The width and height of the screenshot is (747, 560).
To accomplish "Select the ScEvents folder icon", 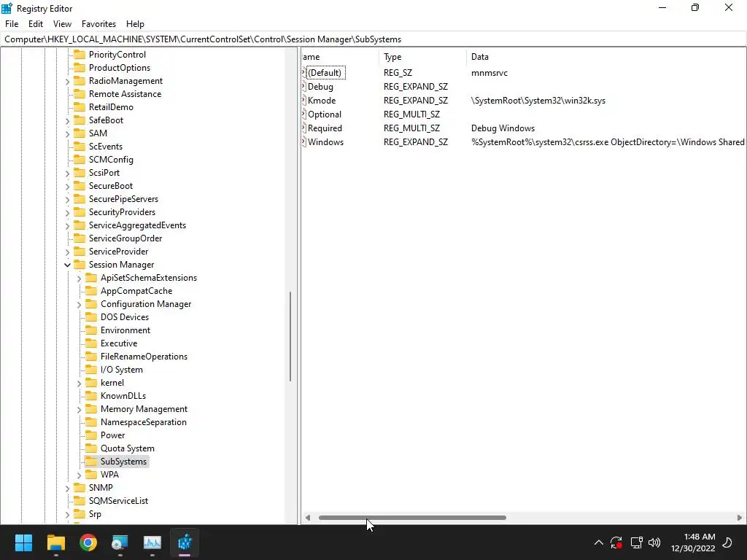I will (x=80, y=146).
